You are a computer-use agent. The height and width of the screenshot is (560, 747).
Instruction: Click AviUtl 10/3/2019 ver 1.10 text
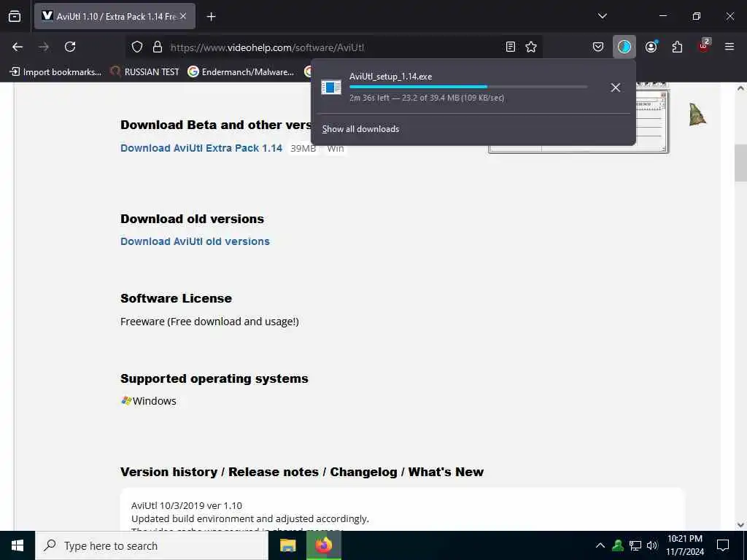(x=187, y=505)
